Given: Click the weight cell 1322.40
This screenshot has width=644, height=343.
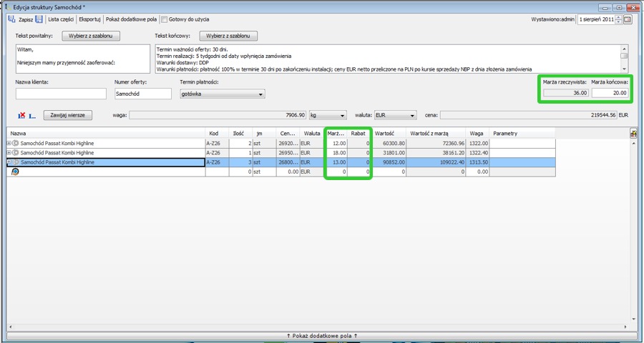Looking at the screenshot, I should 478,153.
